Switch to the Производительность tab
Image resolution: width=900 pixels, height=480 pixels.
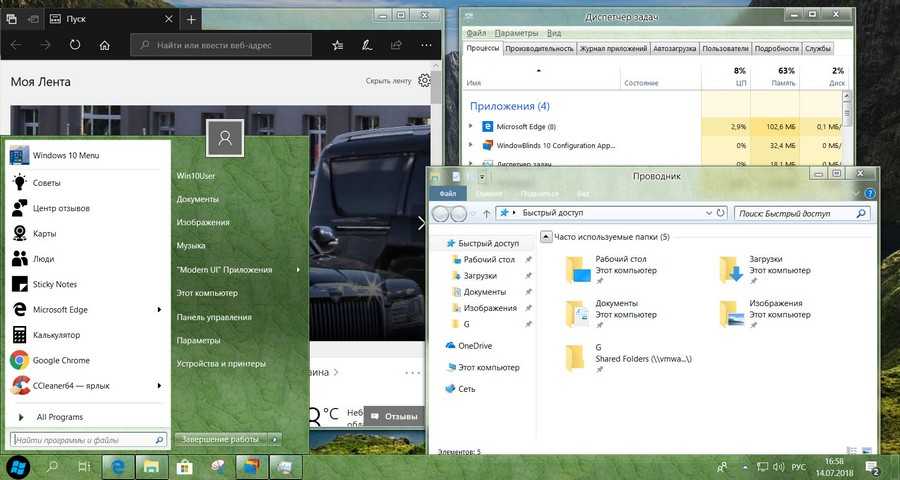[x=539, y=48]
